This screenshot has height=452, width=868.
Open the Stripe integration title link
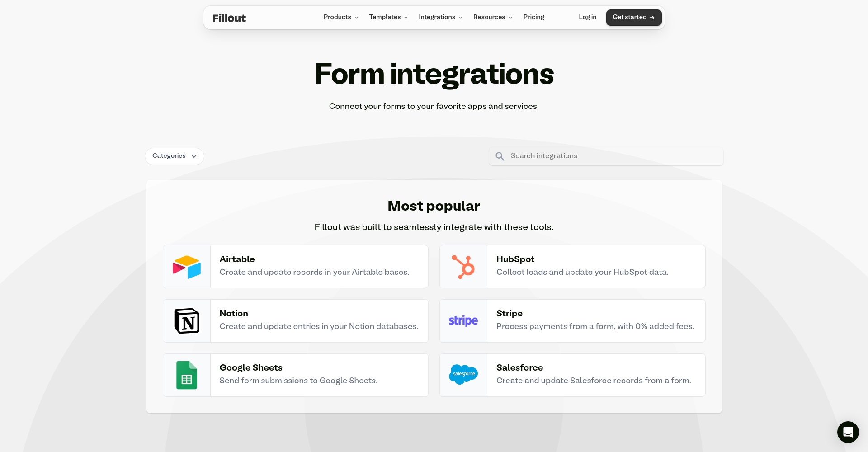tap(509, 313)
